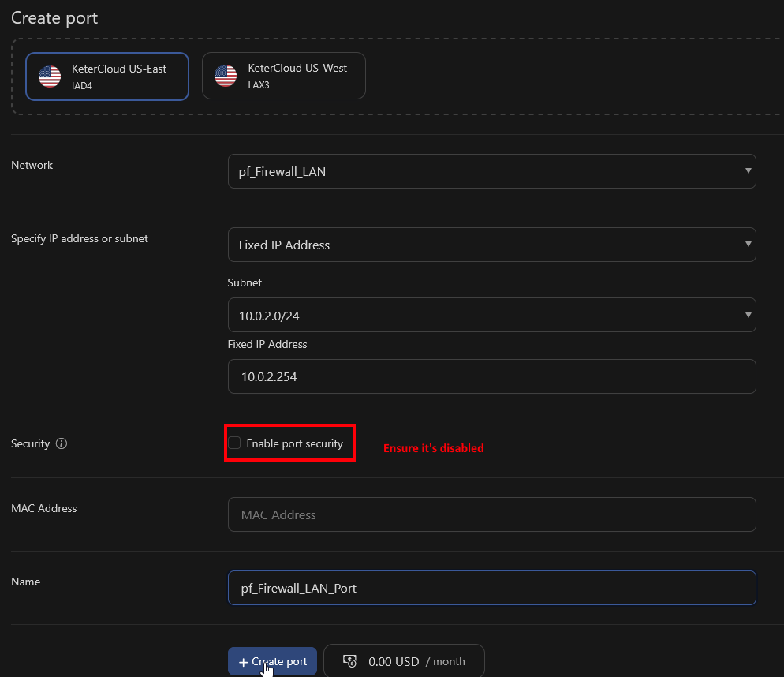
Task: Click the US flag icon on KeterCloud US-East card
Action: tap(48, 76)
